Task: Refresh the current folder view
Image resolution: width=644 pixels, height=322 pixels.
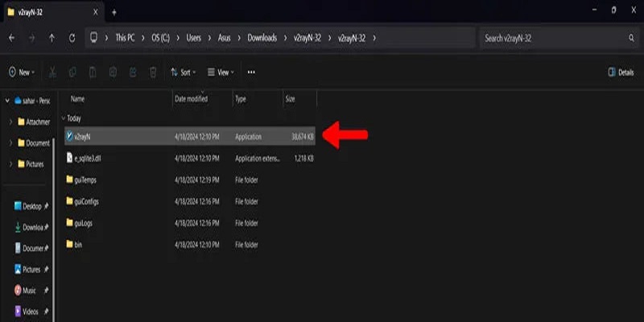Action: [x=72, y=38]
